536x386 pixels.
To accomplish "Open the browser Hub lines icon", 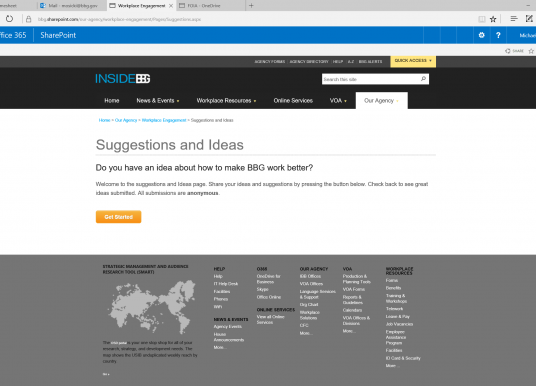I will [x=514, y=19].
